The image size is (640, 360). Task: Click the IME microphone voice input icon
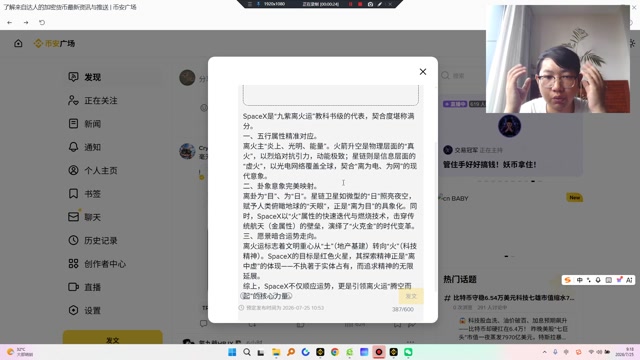coord(598,280)
